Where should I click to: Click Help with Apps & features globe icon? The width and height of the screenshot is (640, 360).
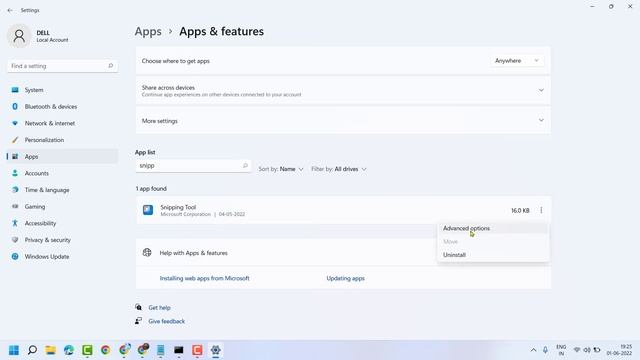(x=147, y=253)
